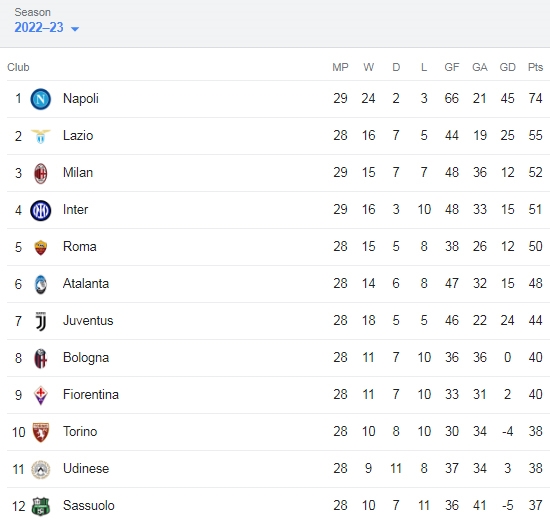550x520 pixels.
Task: Click the Sassuolo green crest icon
Action: click(41, 506)
